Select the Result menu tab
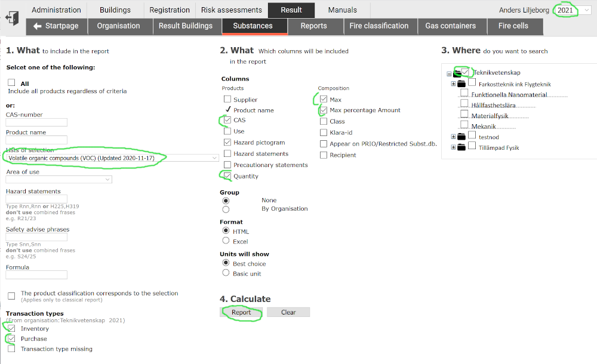The image size is (597, 364). coord(291,10)
